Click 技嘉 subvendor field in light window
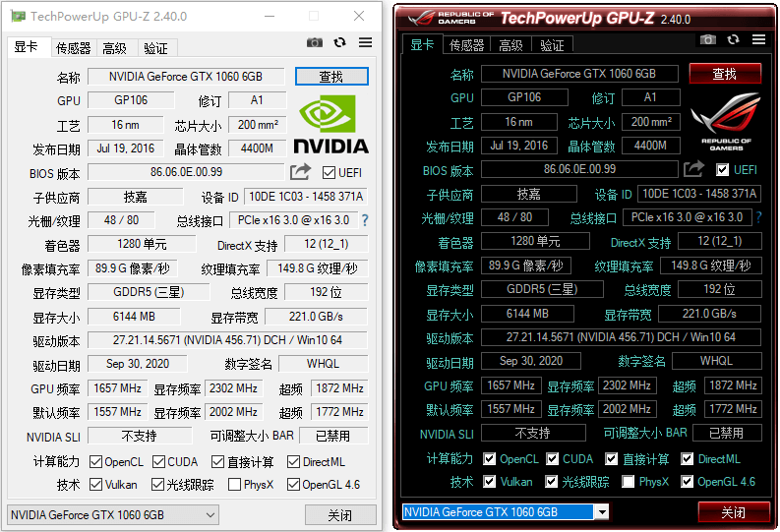Screen dimensions: 780x532 pos(136,197)
